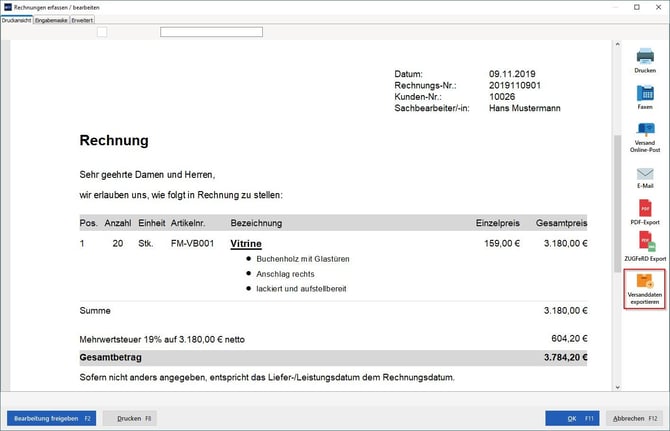
Task: Click total amount 3.784,20 €
Action: click(566, 358)
